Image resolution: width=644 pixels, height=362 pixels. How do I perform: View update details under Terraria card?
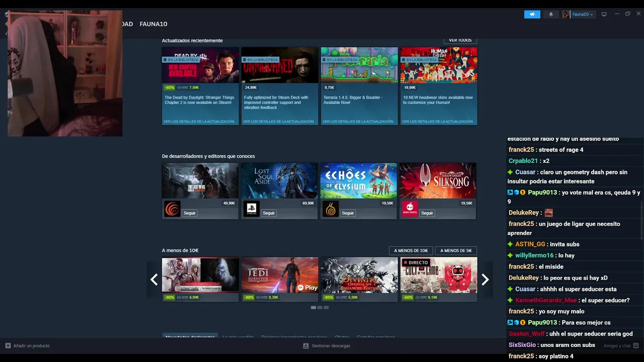358,122
